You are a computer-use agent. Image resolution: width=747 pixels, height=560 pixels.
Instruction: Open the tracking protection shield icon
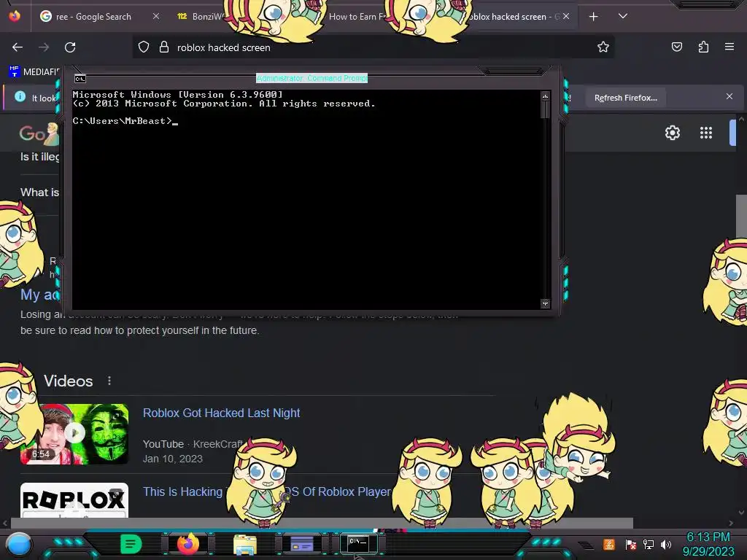pos(144,47)
